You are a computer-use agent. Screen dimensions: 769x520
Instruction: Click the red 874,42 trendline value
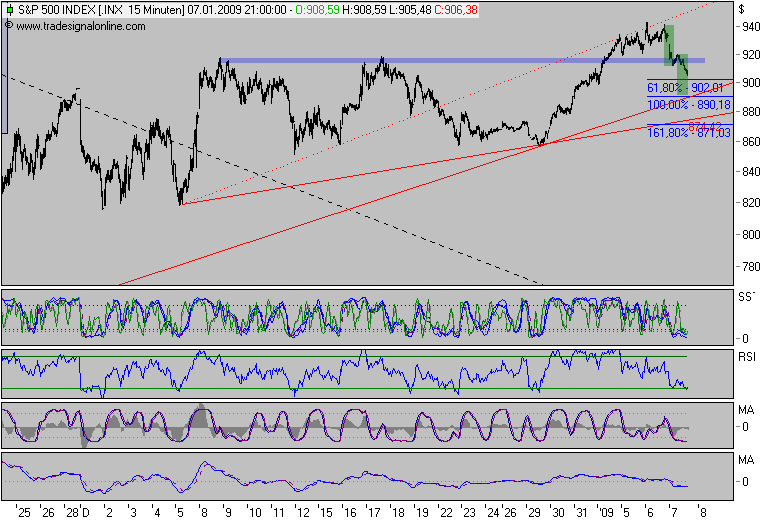pyautogui.click(x=705, y=127)
